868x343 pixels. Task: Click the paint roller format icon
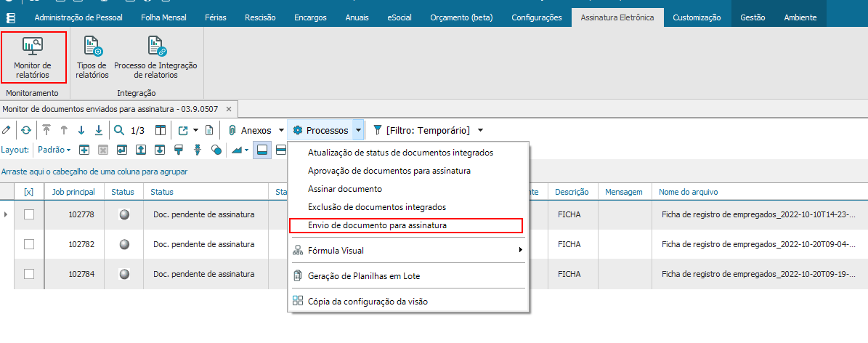click(178, 149)
